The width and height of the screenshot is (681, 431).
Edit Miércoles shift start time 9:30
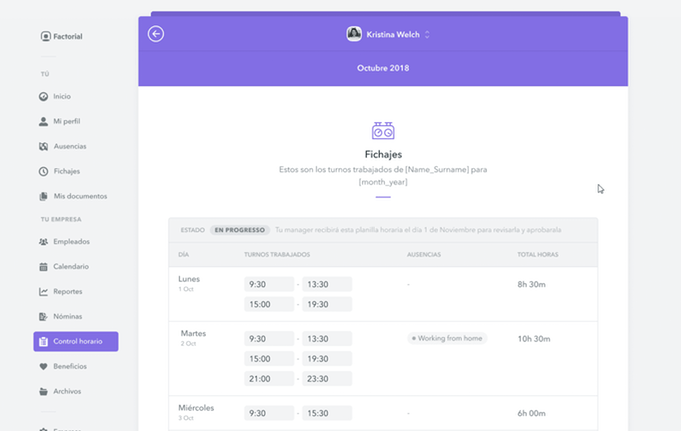click(269, 413)
